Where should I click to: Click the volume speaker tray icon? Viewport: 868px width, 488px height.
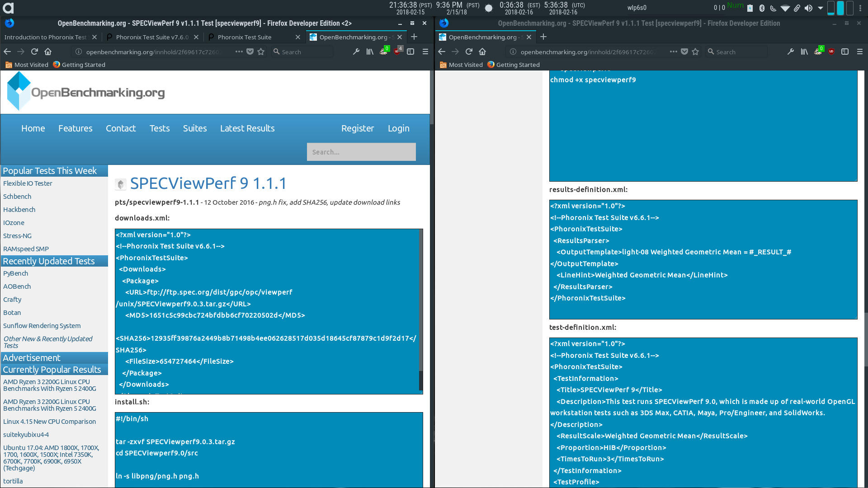(x=808, y=8)
